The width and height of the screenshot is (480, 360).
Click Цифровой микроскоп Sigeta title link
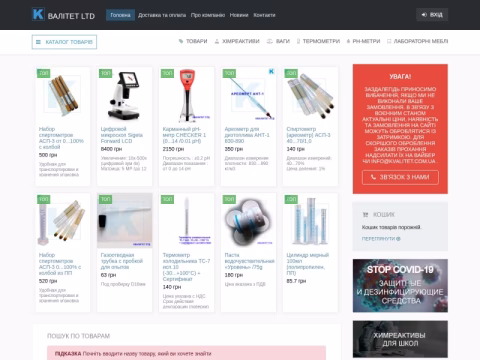point(122,135)
